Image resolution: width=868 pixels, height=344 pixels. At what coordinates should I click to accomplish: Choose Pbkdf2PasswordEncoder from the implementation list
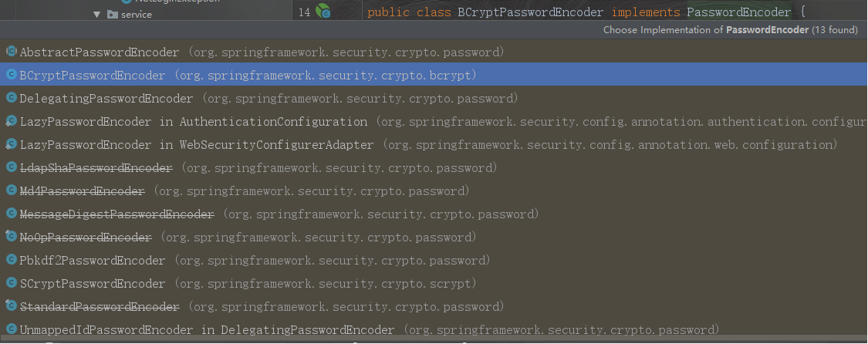pos(93,261)
